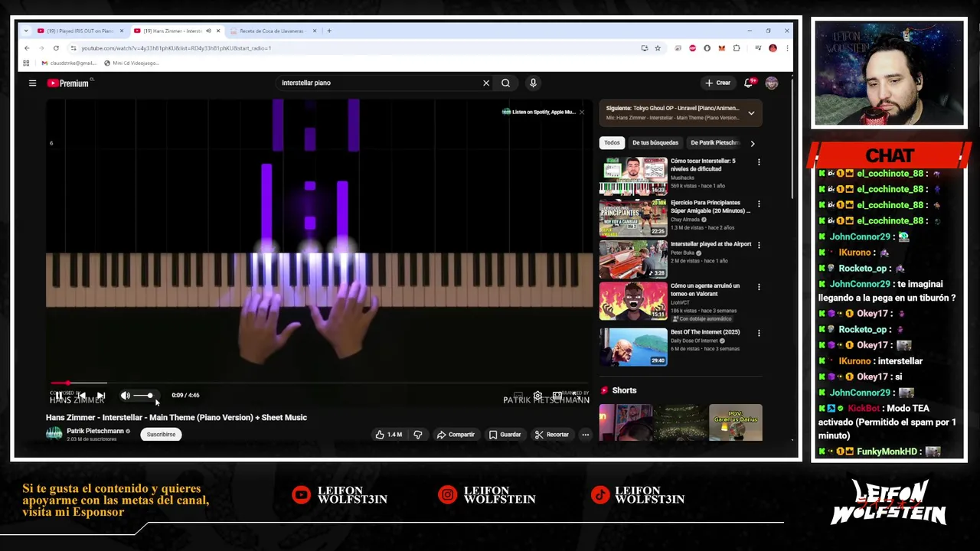Expand the Siguiente mix playlist panel
The image size is (980, 551).
coord(751,113)
